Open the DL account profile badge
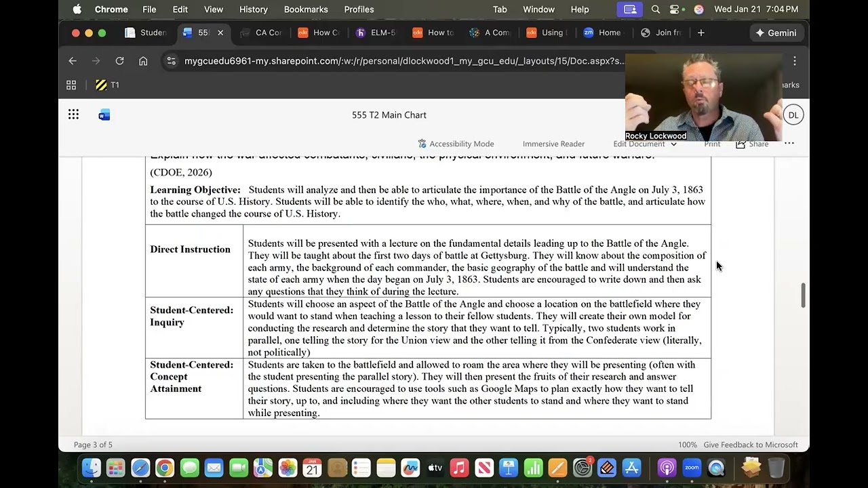 click(x=793, y=115)
